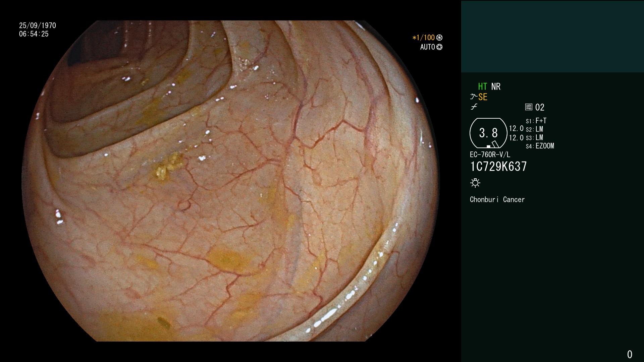
Task: Click the preset number 02
Action: click(540, 108)
